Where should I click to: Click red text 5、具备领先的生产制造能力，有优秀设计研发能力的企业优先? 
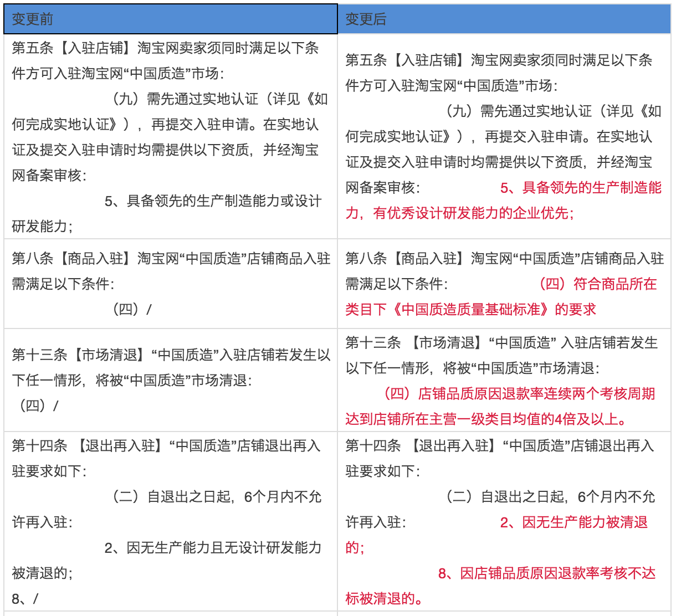[x=504, y=201]
